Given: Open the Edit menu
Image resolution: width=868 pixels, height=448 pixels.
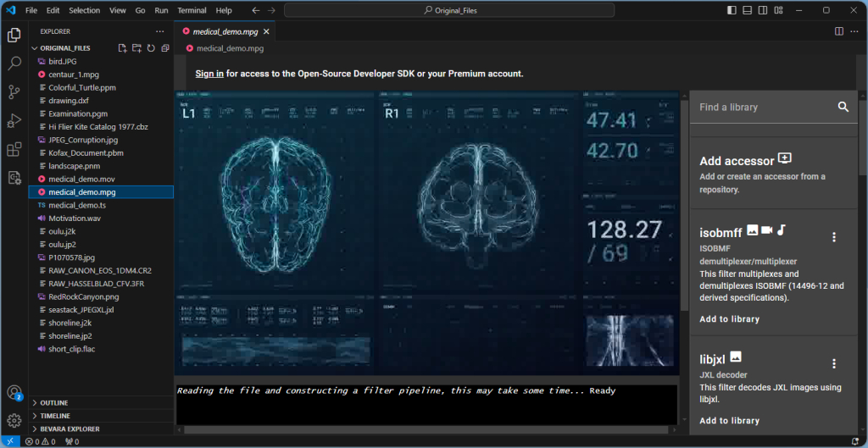Looking at the screenshot, I should tap(53, 10).
